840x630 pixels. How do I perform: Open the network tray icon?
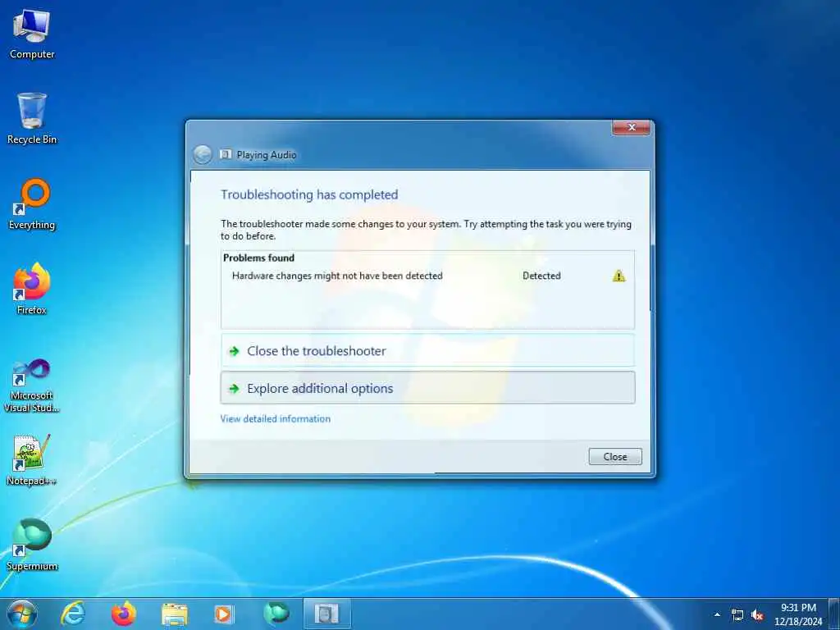[737, 615]
